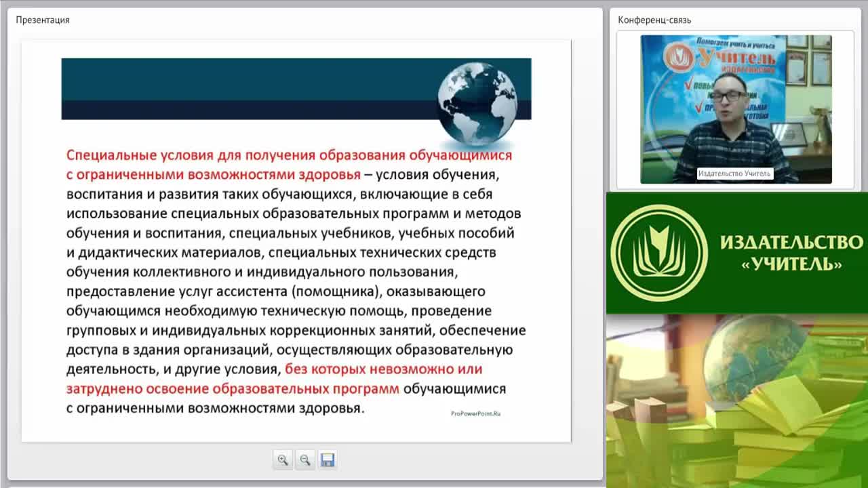Click the globe image on the slide header

[477, 105]
